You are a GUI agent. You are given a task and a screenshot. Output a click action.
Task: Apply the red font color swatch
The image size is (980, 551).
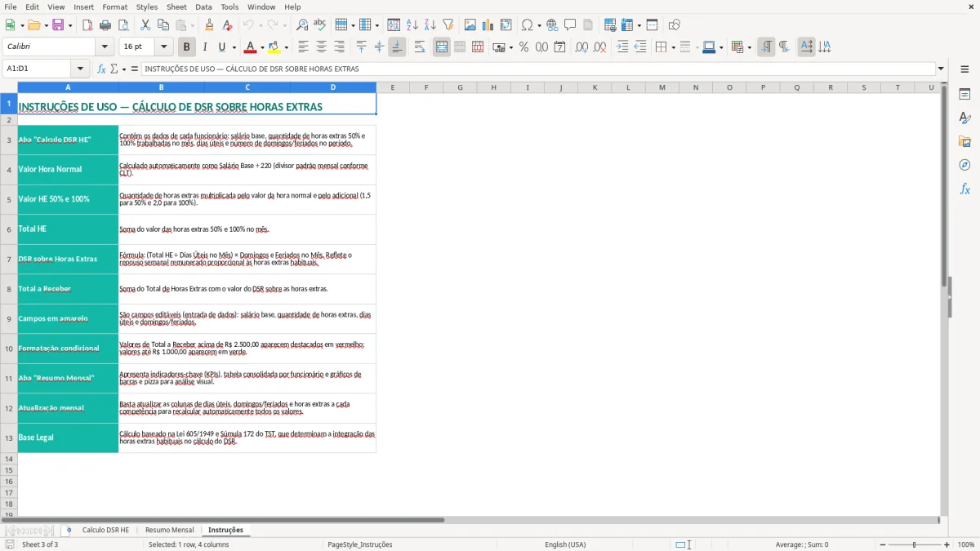point(250,47)
